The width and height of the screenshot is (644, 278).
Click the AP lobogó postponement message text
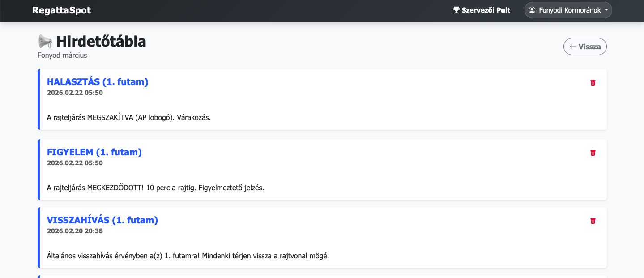click(x=129, y=118)
